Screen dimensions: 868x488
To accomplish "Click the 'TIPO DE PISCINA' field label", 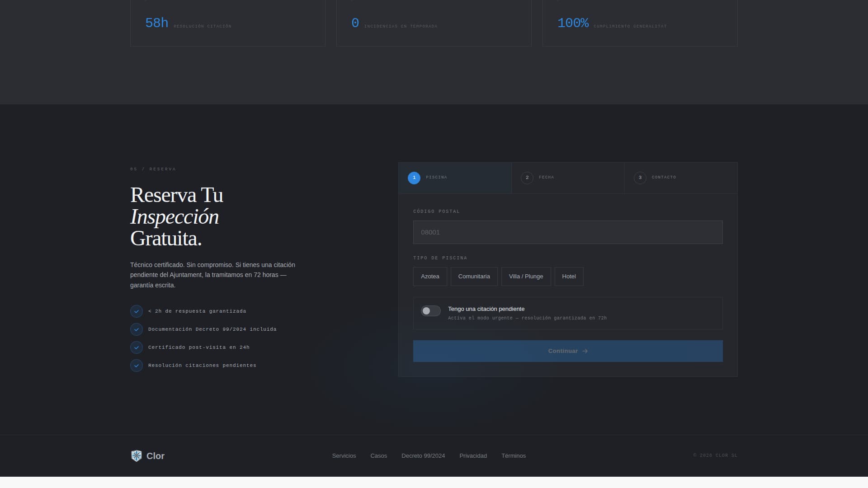I will coord(440,258).
